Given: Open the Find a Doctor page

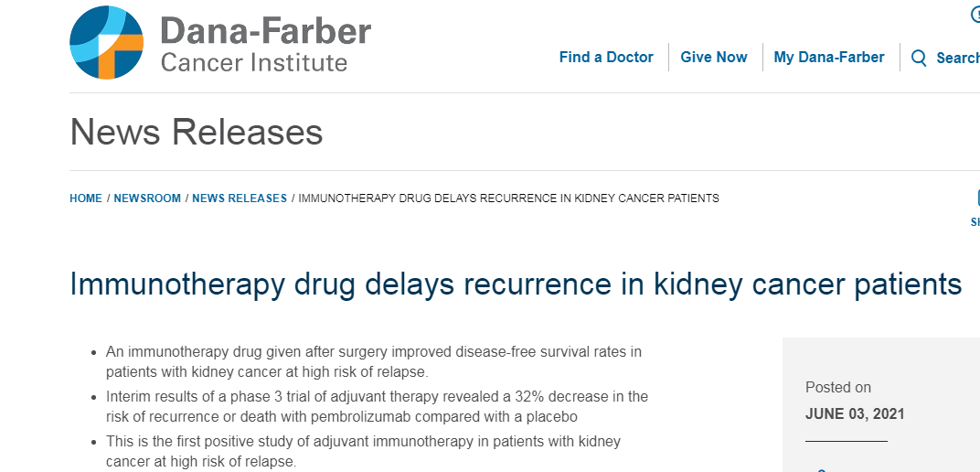Looking at the screenshot, I should pos(605,58).
